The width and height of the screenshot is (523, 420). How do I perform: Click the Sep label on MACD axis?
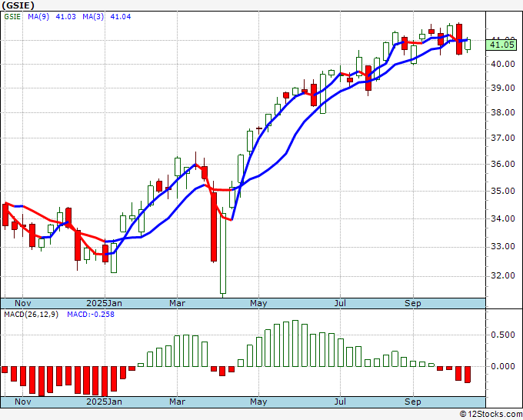tap(413, 402)
